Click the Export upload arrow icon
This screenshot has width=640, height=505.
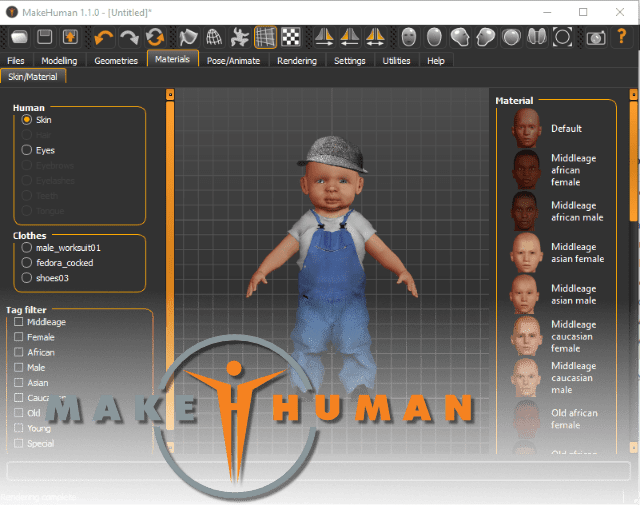click(70, 38)
